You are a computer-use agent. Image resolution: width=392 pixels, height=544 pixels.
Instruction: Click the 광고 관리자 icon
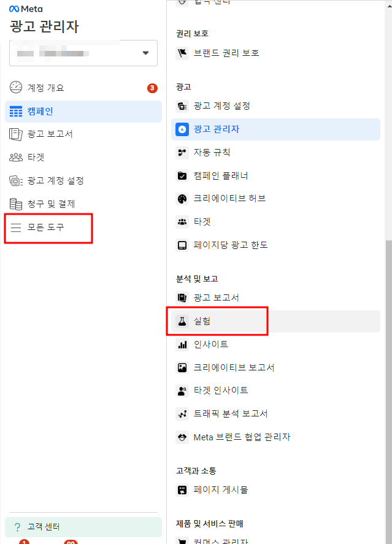[182, 129]
